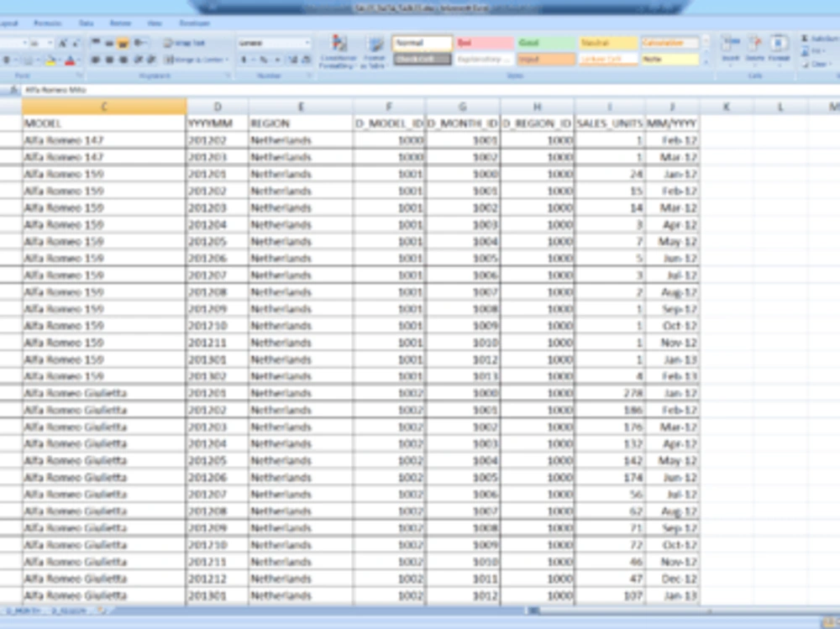Apply the Note cell style
Viewport: 840px width, 629px height.
669,59
